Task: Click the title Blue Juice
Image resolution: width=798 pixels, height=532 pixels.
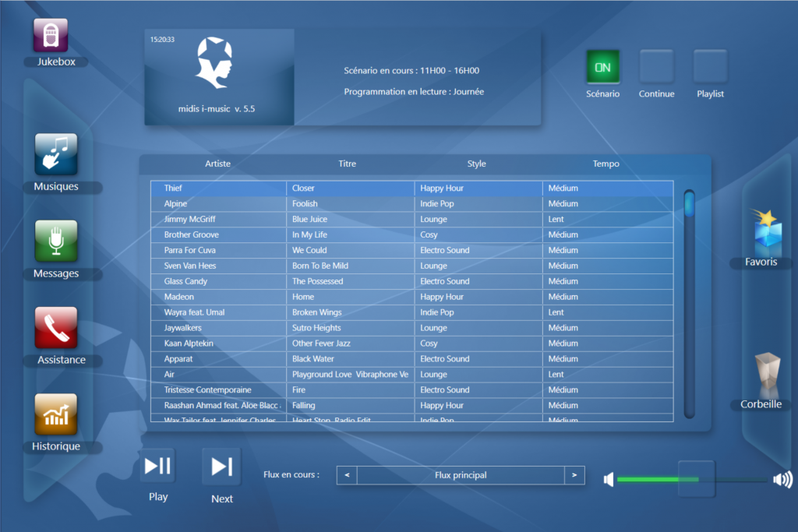Action: click(x=309, y=219)
